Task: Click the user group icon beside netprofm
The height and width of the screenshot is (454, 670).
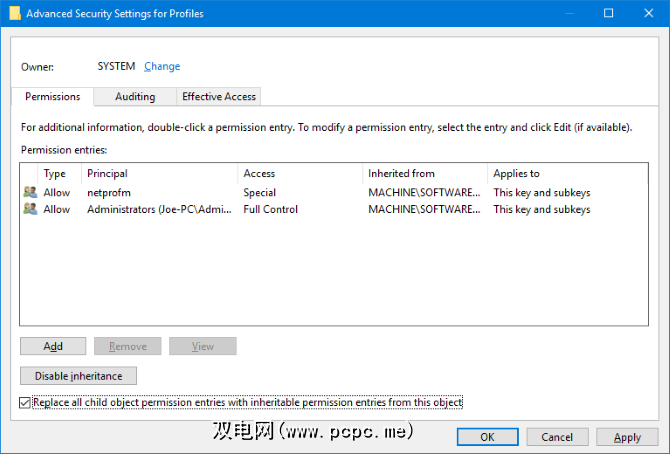Action: coord(29,192)
